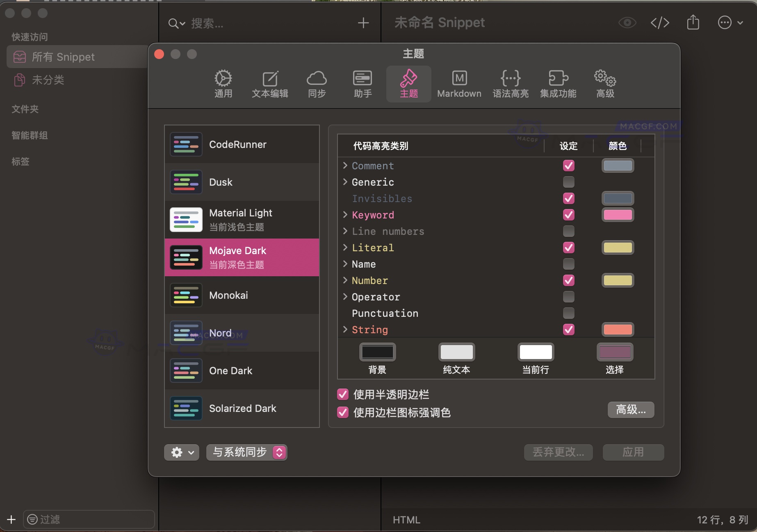Open the 助手 assistant preferences icon

pos(362,83)
